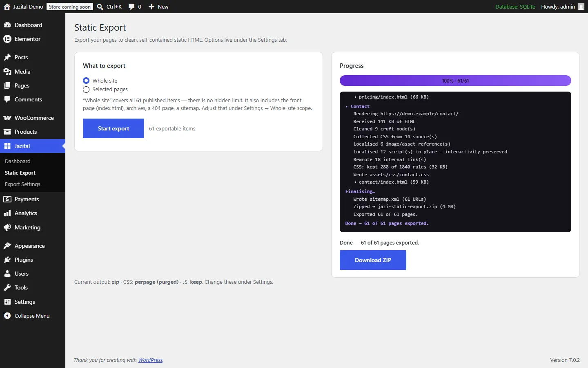Open the Export Settings submenu item
588x368 pixels.
pyautogui.click(x=22, y=184)
